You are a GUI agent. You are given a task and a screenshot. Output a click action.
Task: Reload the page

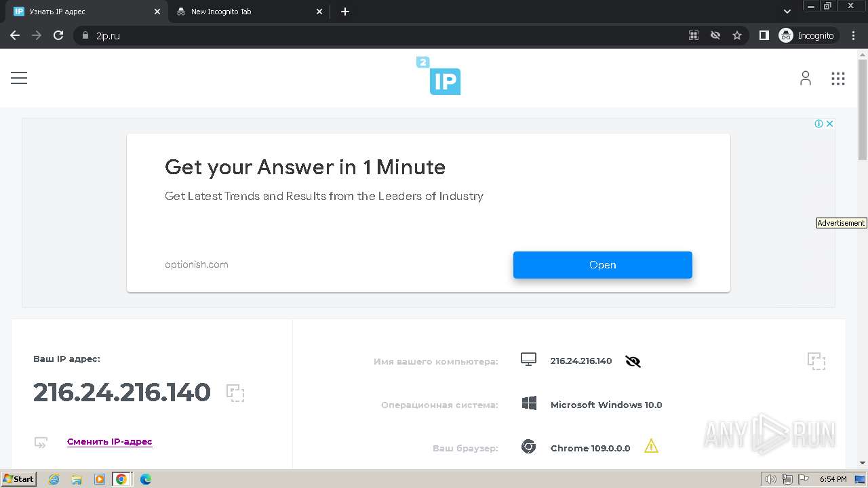click(58, 35)
